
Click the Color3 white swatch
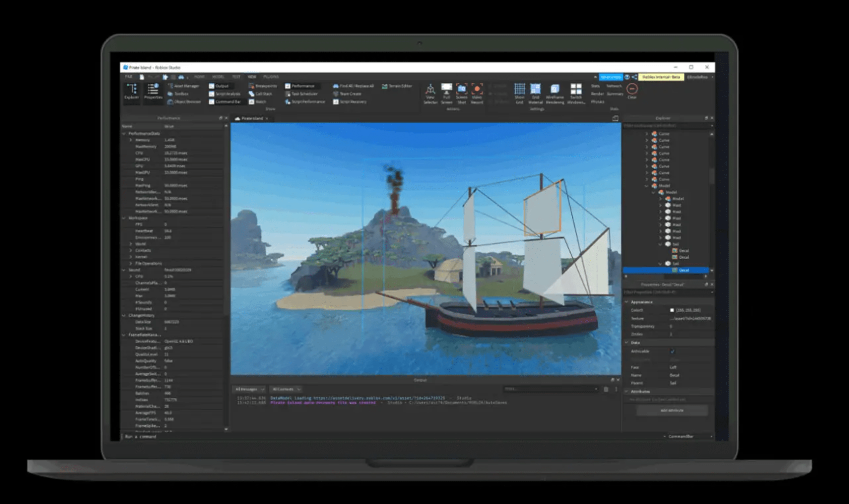(x=672, y=310)
